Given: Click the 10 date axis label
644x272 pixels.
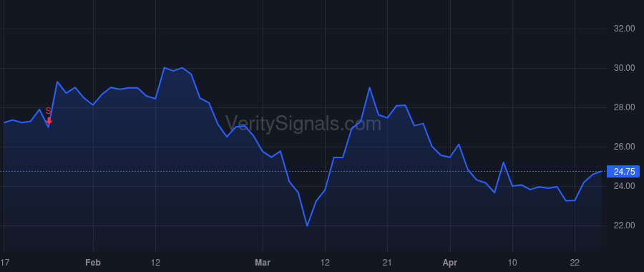Looking at the screenshot, I should coord(512,263).
